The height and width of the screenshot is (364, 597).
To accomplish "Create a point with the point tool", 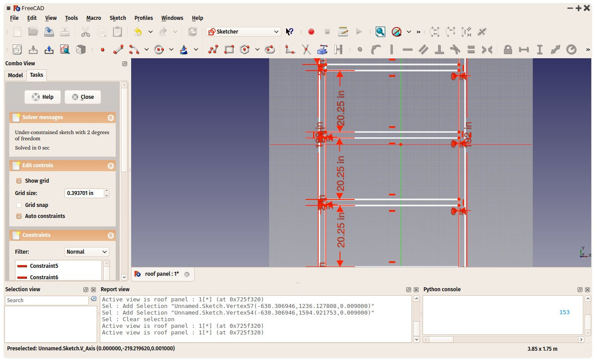I will (102, 50).
